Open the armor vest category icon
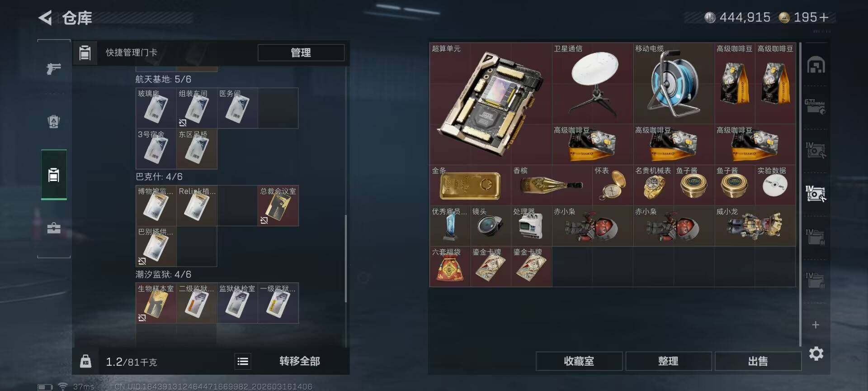 tap(54, 122)
